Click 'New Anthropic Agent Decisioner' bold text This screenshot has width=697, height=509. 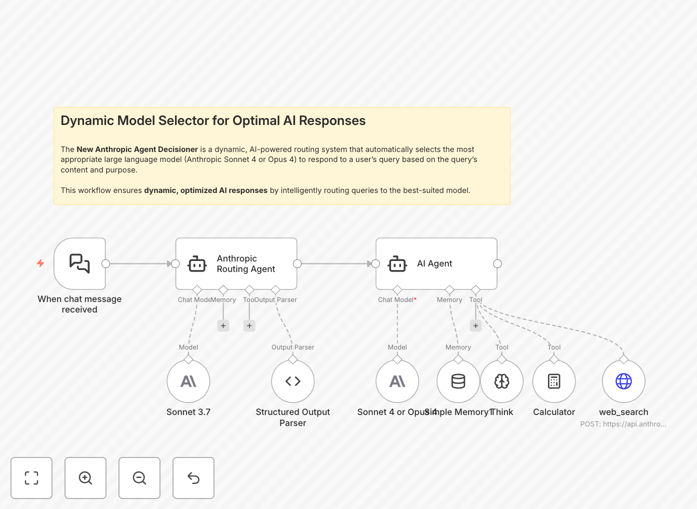point(137,149)
